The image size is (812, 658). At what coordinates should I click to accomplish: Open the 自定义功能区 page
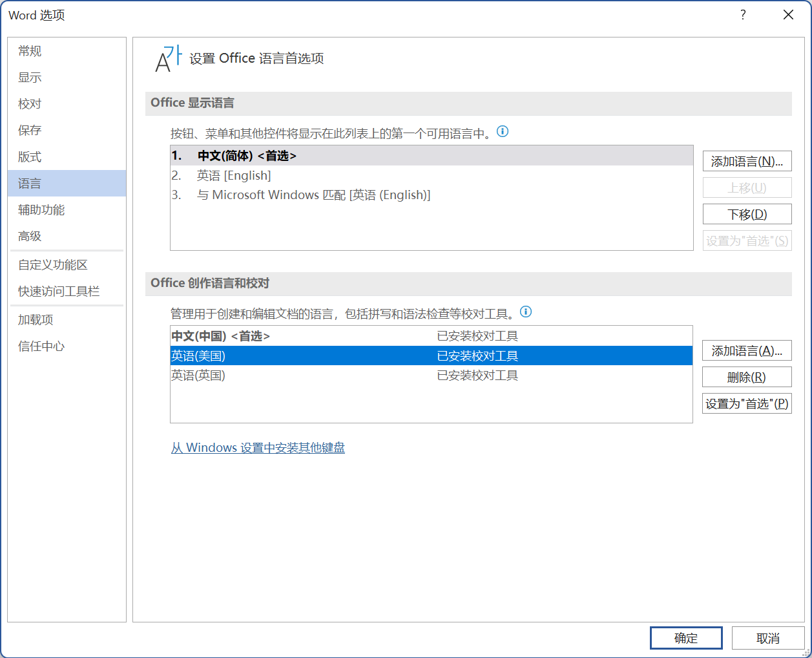pyautogui.click(x=53, y=265)
